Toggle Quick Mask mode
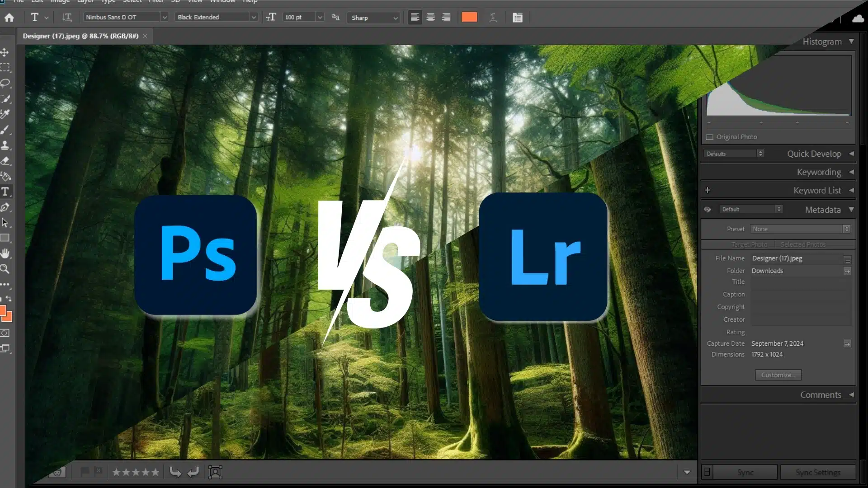 point(5,333)
